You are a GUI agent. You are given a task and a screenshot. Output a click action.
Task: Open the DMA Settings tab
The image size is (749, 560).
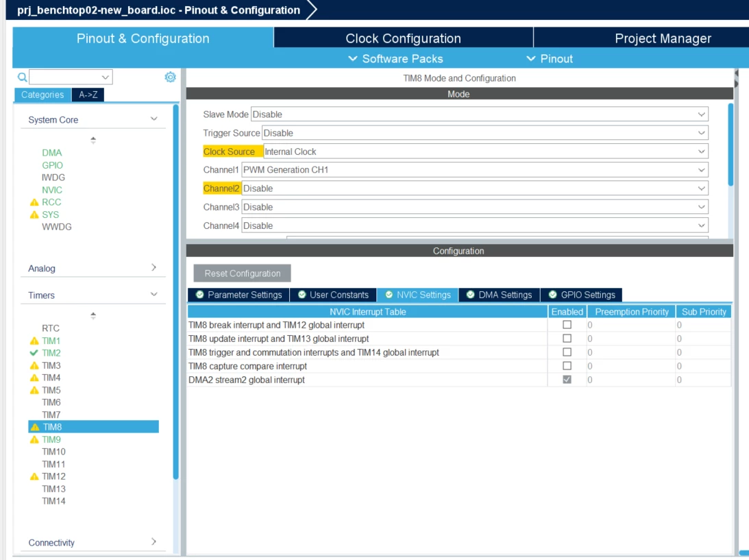coord(499,295)
